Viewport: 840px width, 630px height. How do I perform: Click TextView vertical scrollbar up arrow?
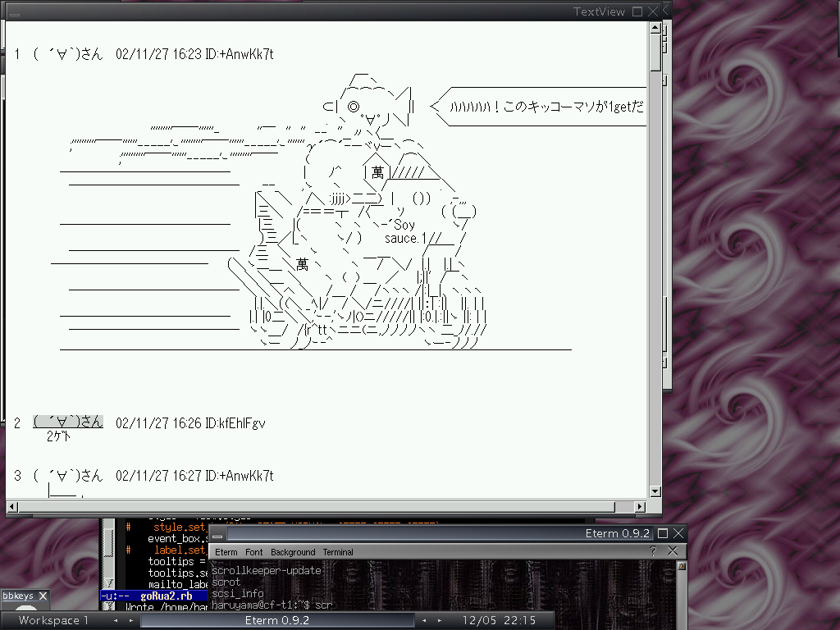[655, 29]
